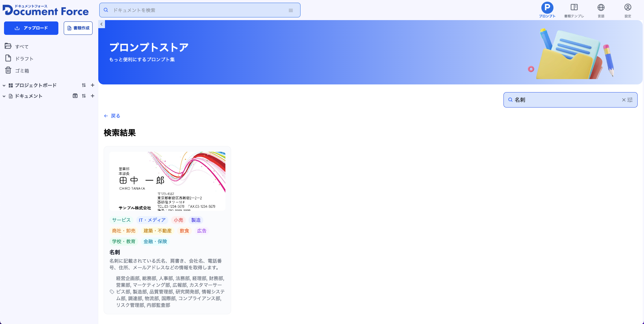Open the language globe icon (言語)
644x324 pixels.
coord(601,10)
